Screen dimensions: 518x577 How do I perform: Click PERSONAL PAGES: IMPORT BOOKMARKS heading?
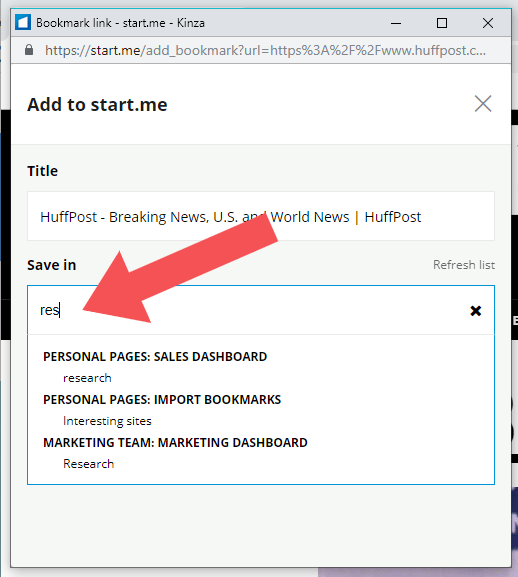tap(162, 400)
